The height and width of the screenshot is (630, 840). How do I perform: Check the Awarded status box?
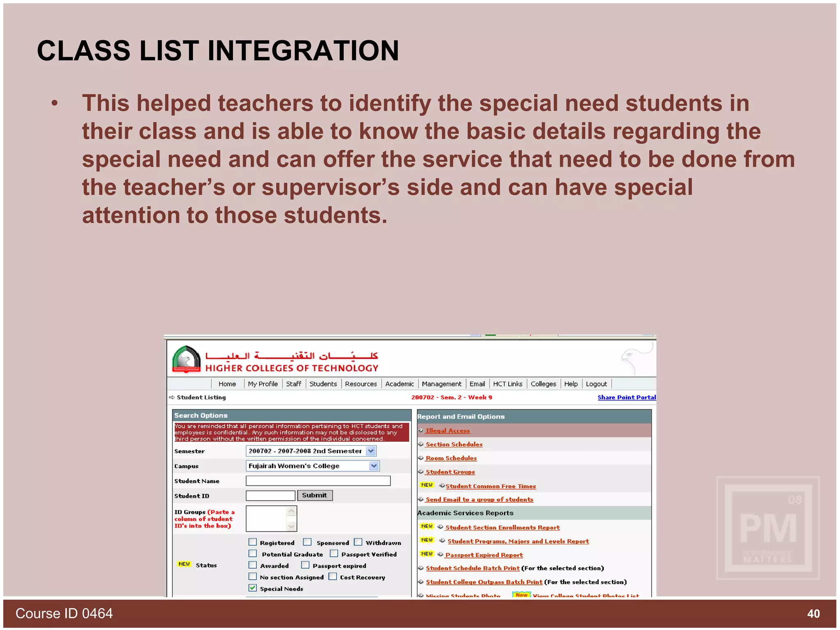[253, 565]
